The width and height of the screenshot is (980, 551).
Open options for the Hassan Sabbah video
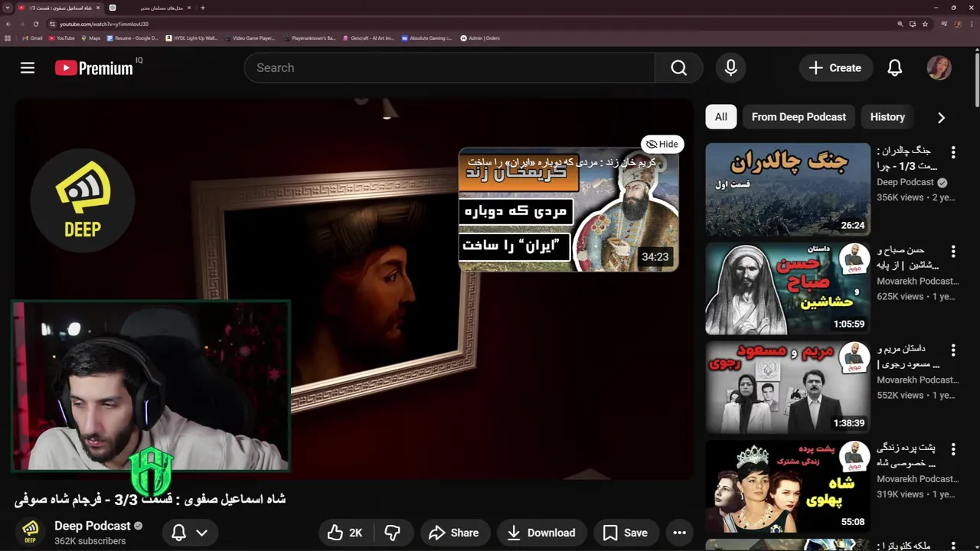953,251
